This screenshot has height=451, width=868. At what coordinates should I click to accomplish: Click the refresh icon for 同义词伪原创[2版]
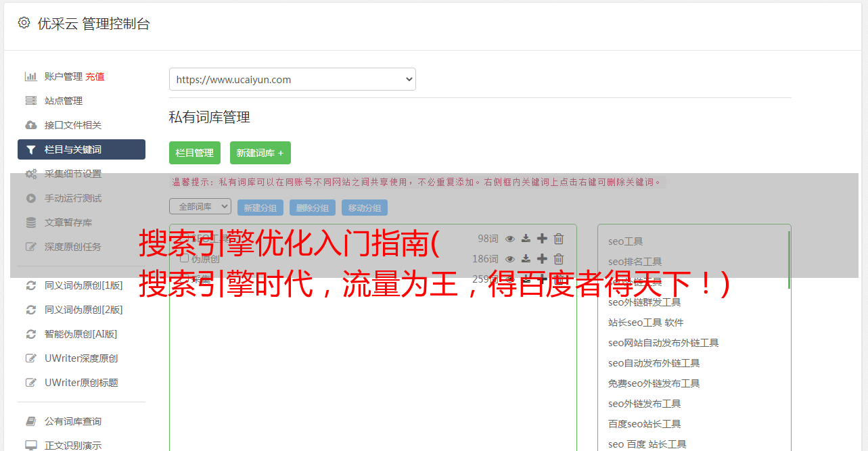pos(31,310)
